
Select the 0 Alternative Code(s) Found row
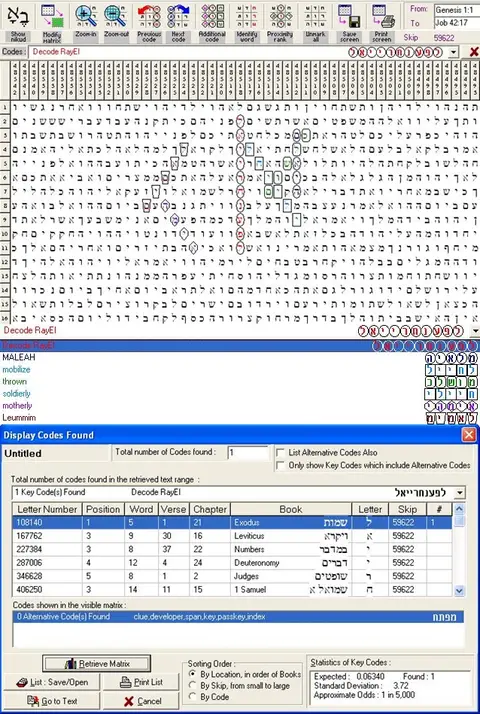click(238, 617)
